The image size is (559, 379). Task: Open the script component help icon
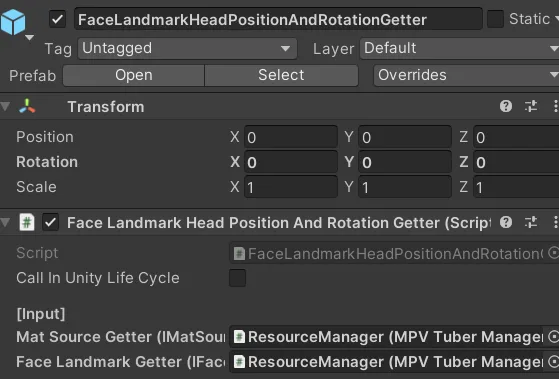click(506, 222)
